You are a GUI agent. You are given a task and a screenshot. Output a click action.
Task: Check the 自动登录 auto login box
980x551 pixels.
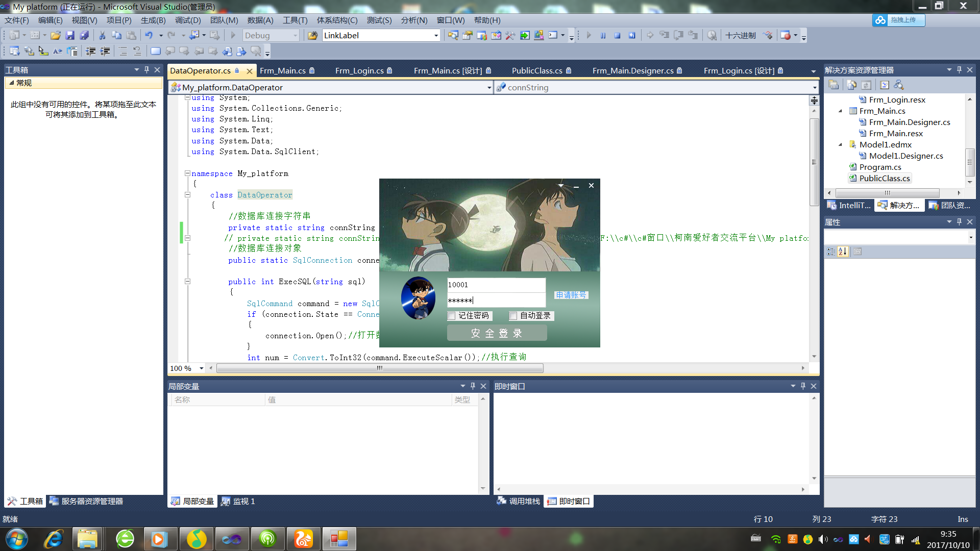pyautogui.click(x=513, y=316)
